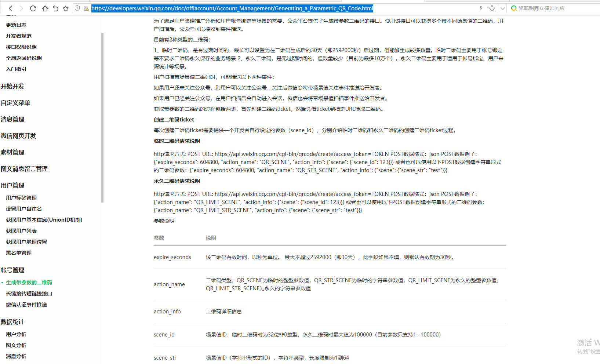Click the lightning speed mode icon
Image resolution: width=600 pixels, height=364 pixels.
coord(481,8)
